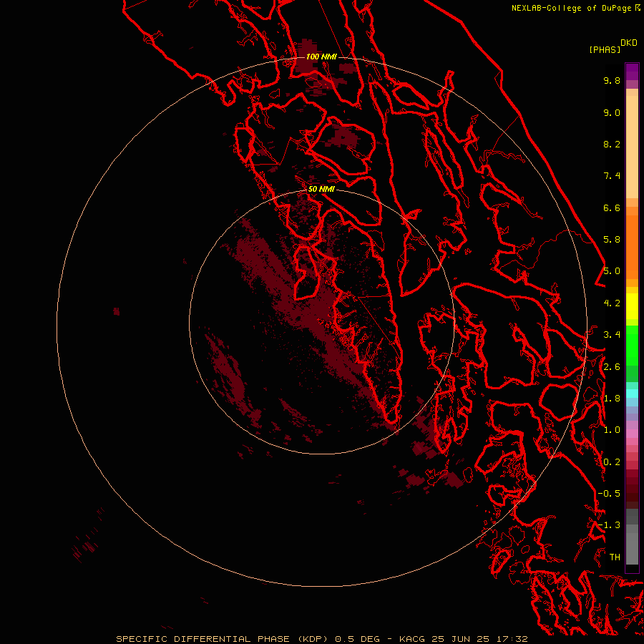Click the 1.0 scale value
The image size is (644, 644).
612,430
